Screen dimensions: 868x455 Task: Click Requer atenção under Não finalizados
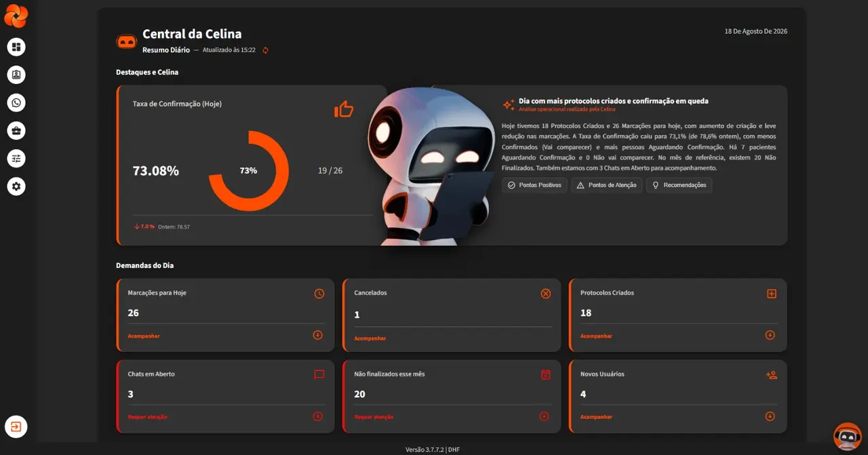[x=374, y=417]
